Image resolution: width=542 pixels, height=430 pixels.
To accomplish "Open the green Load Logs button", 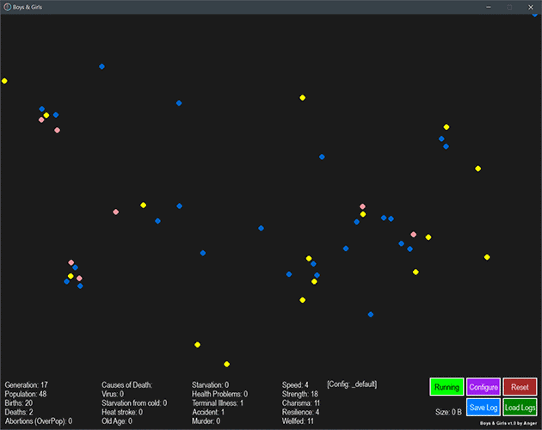I will coord(520,407).
